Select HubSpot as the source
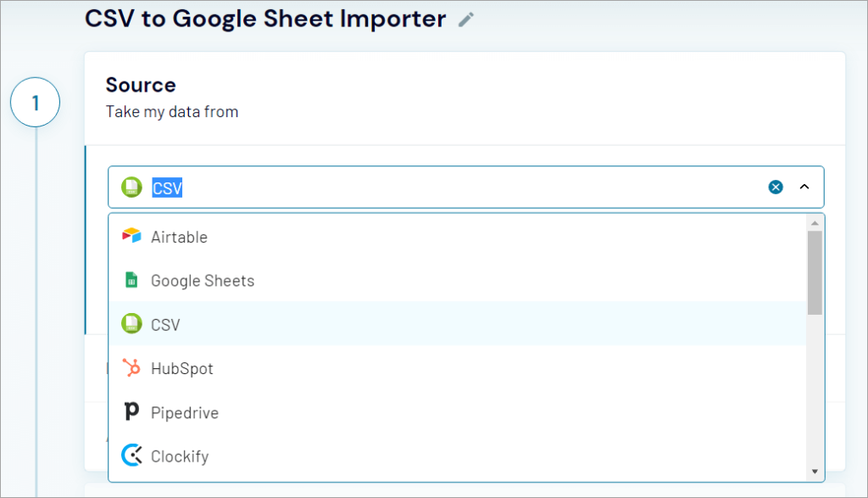Image resolution: width=868 pixels, height=498 pixels. [x=182, y=368]
